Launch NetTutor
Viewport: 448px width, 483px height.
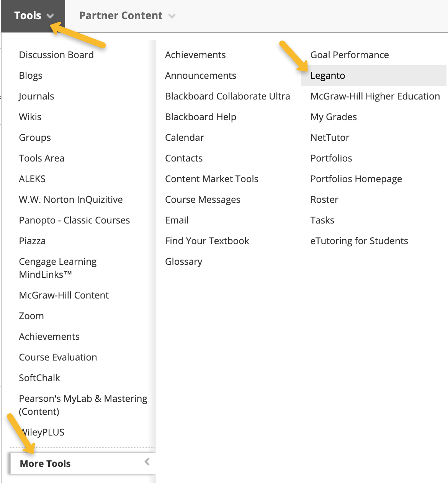coord(330,137)
